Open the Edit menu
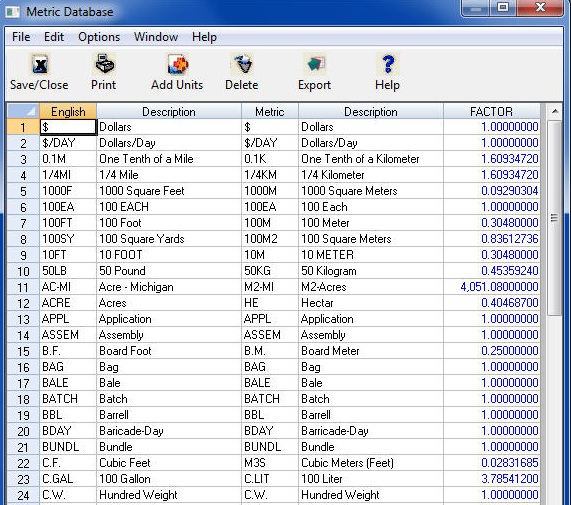The width and height of the screenshot is (571, 505). click(x=54, y=37)
